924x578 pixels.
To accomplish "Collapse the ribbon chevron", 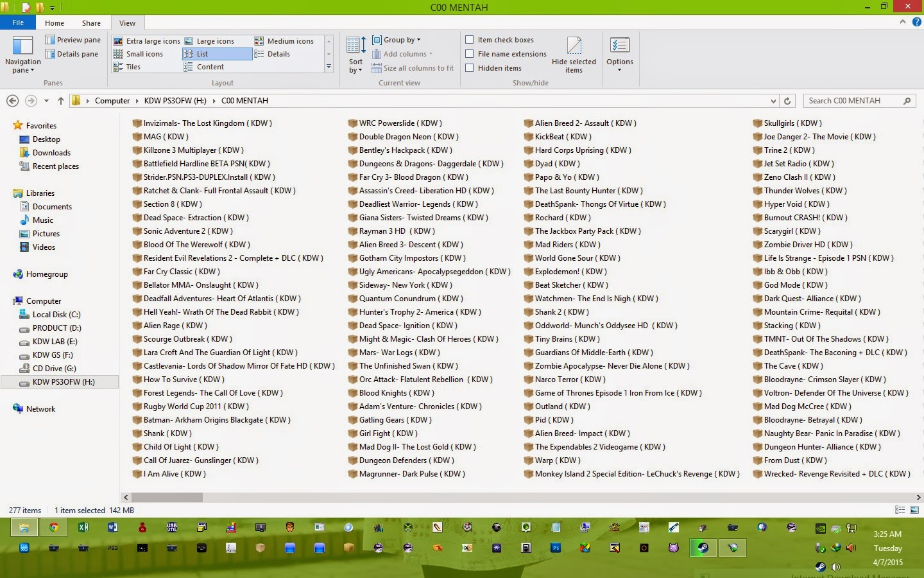I will [903, 22].
